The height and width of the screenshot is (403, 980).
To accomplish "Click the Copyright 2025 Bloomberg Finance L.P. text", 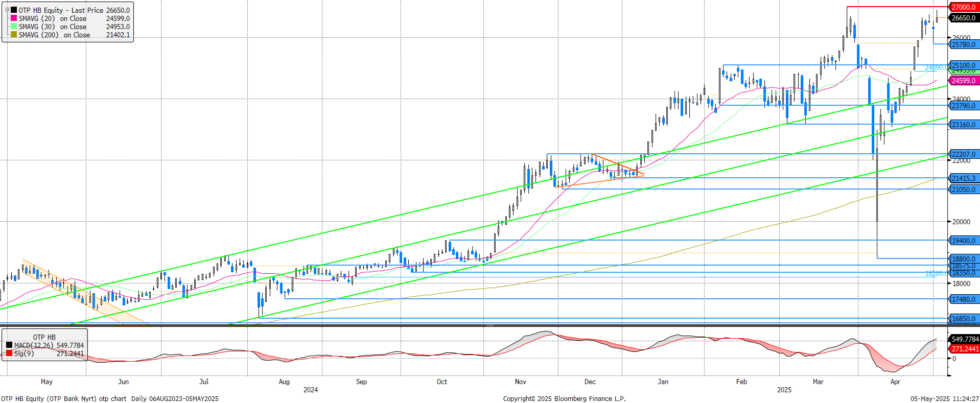I will click(564, 398).
